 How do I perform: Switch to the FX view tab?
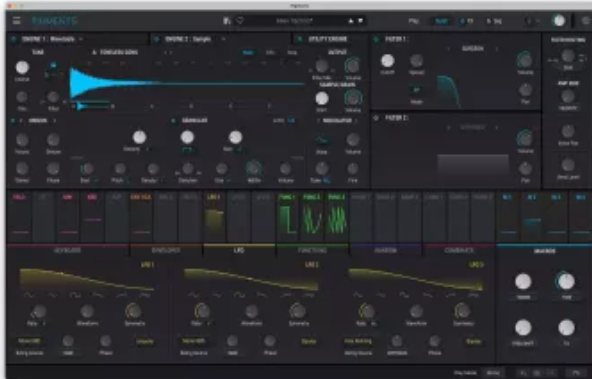(466, 22)
